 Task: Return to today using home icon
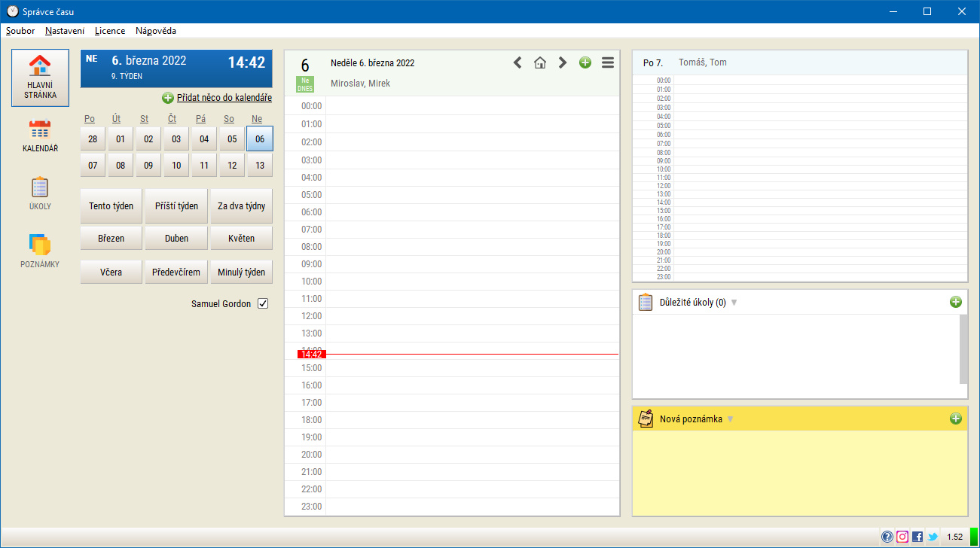[x=540, y=62]
